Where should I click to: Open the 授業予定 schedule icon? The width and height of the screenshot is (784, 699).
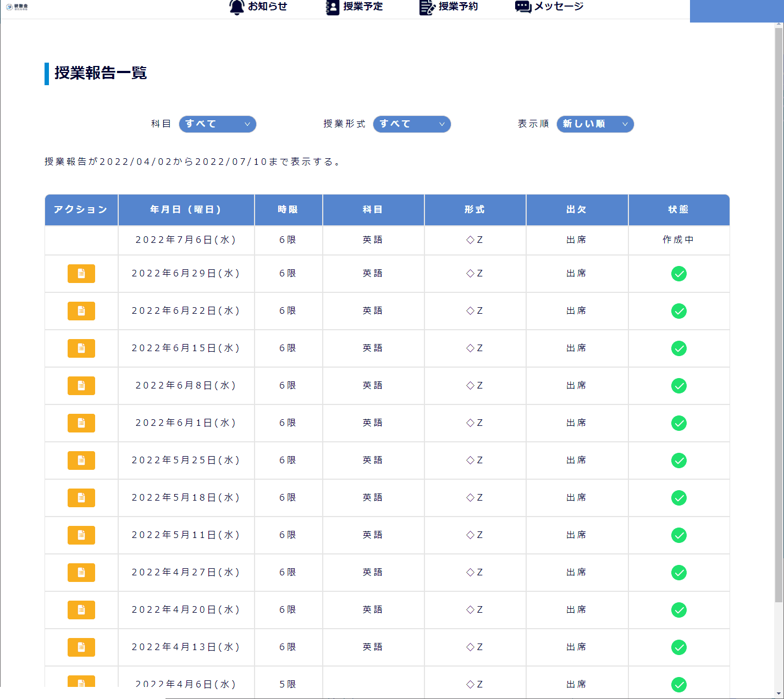pos(333,7)
